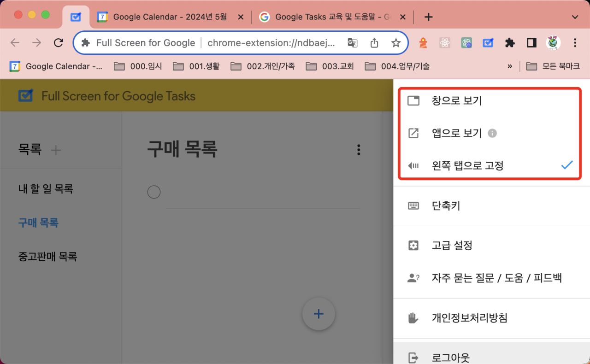
Task: Open the pinned Google Tasks tab
Action: pos(76,17)
